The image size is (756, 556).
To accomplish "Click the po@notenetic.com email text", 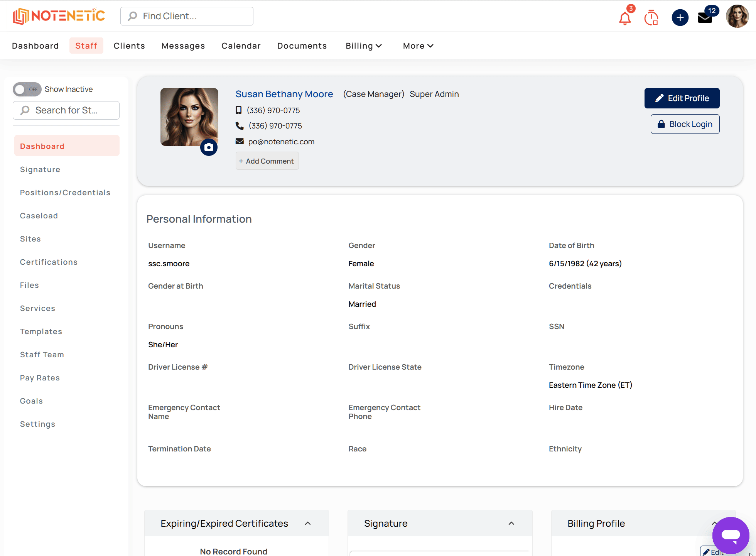I will coord(281,142).
